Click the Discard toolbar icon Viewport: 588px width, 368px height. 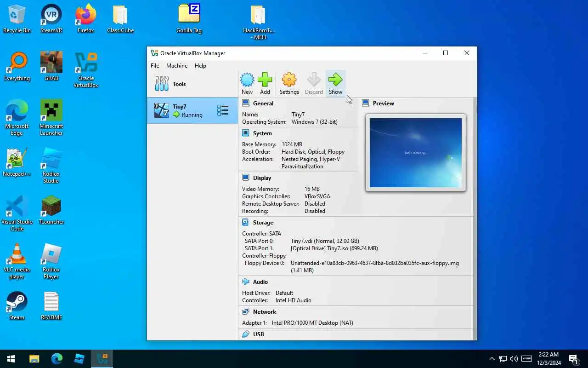point(314,80)
